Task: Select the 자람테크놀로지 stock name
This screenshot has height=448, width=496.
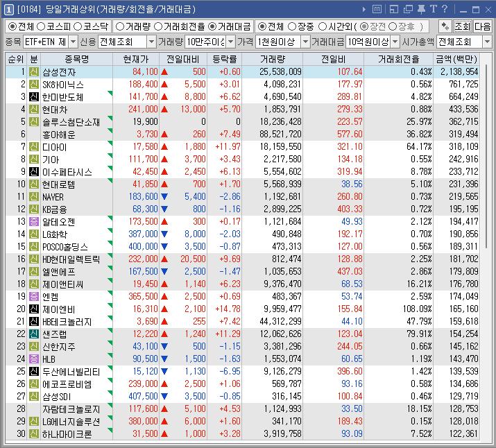Action: [71, 408]
